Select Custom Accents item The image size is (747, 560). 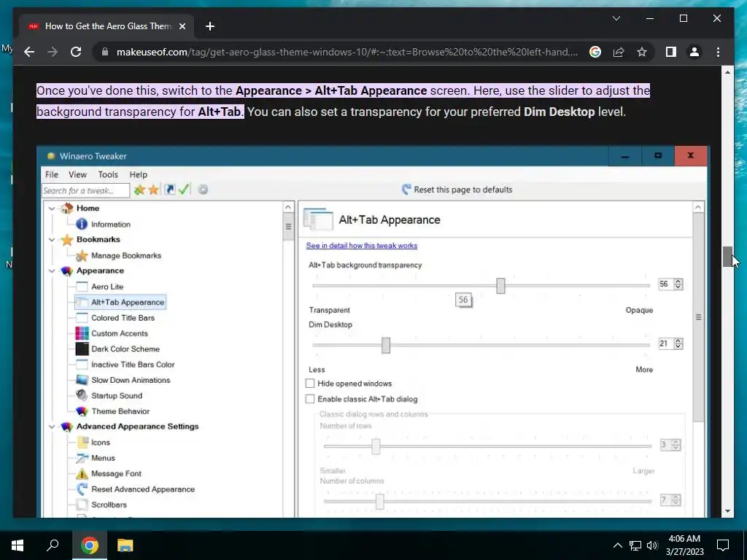[119, 333]
